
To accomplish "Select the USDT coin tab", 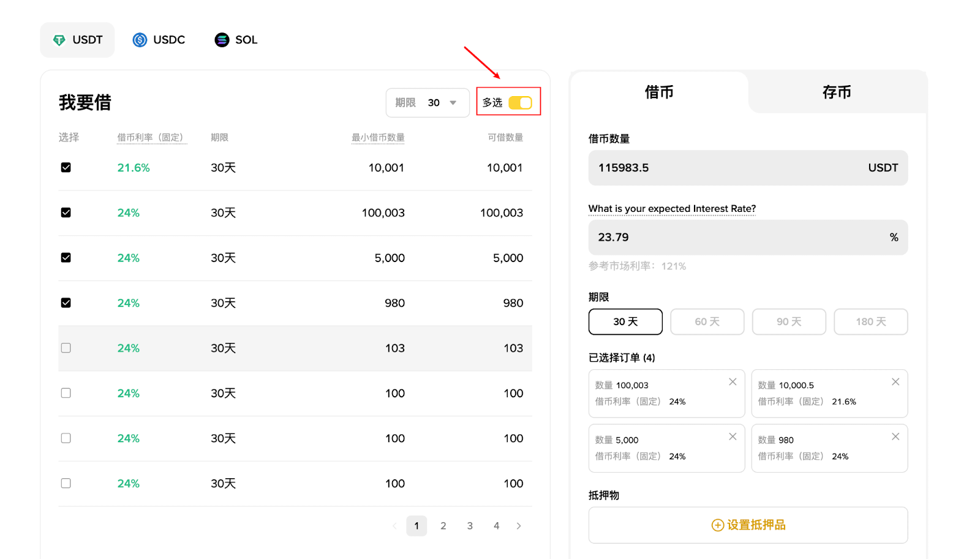I will (x=77, y=40).
